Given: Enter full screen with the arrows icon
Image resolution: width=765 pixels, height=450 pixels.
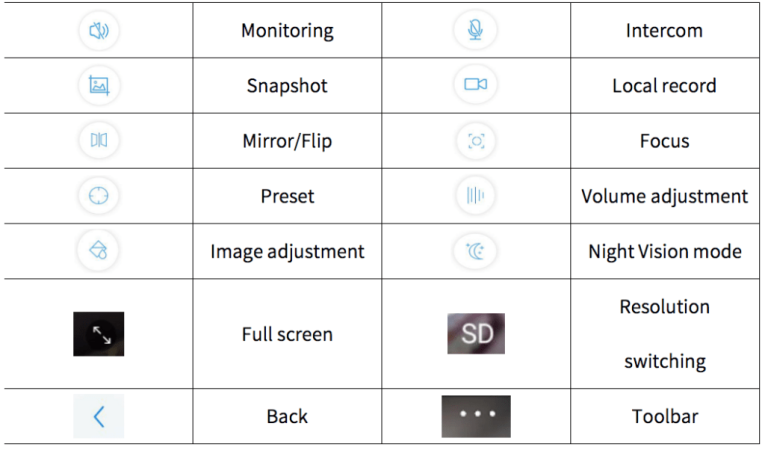Looking at the screenshot, I should 98,334.
